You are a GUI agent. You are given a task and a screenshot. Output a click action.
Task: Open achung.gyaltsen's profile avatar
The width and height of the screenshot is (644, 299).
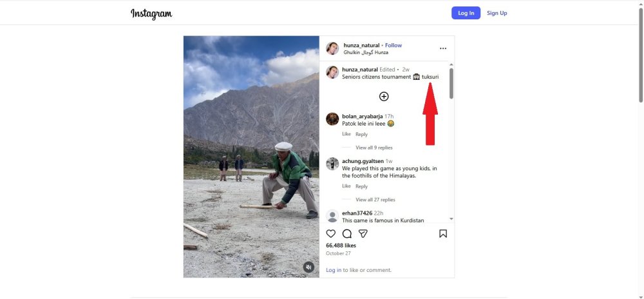click(x=332, y=164)
